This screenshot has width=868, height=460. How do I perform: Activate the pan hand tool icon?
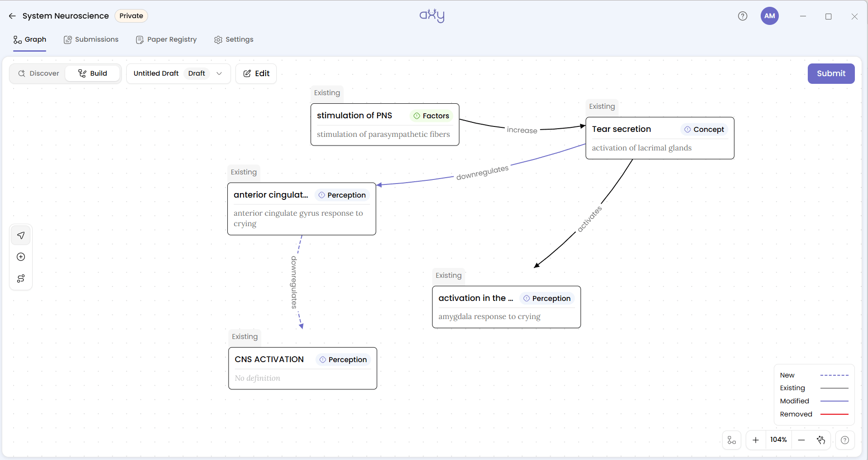(x=821, y=440)
